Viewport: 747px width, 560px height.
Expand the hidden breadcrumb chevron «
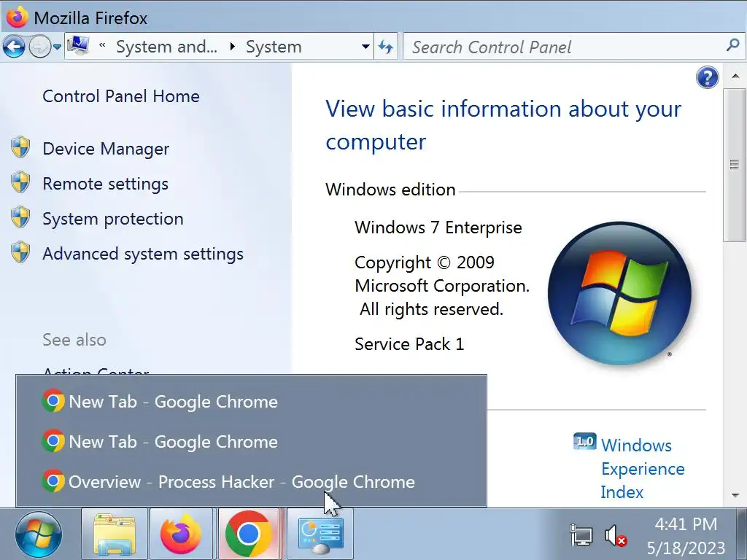[x=102, y=46]
